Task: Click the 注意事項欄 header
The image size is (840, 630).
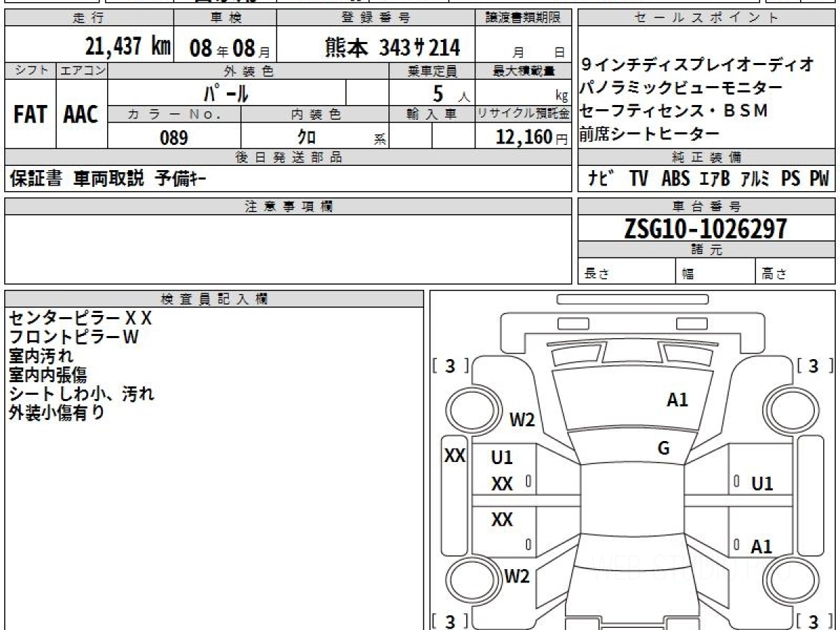Action: pyautogui.click(x=288, y=206)
